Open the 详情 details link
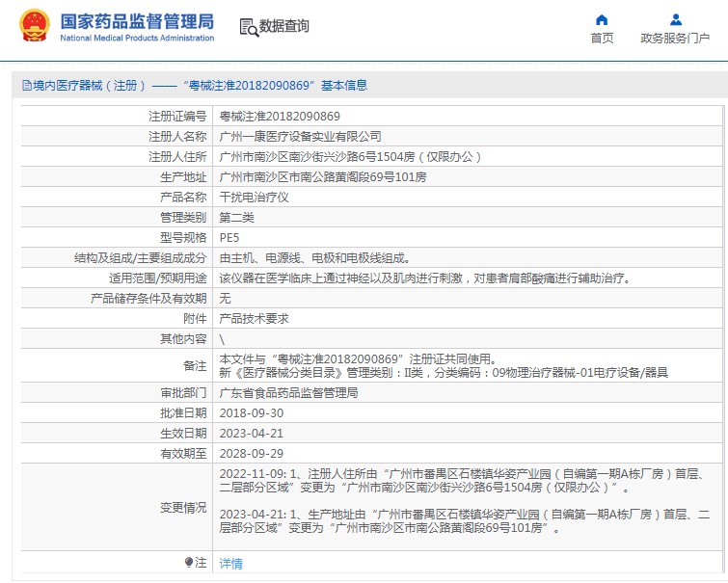The height and width of the screenshot is (583, 728). coord(230,563)
